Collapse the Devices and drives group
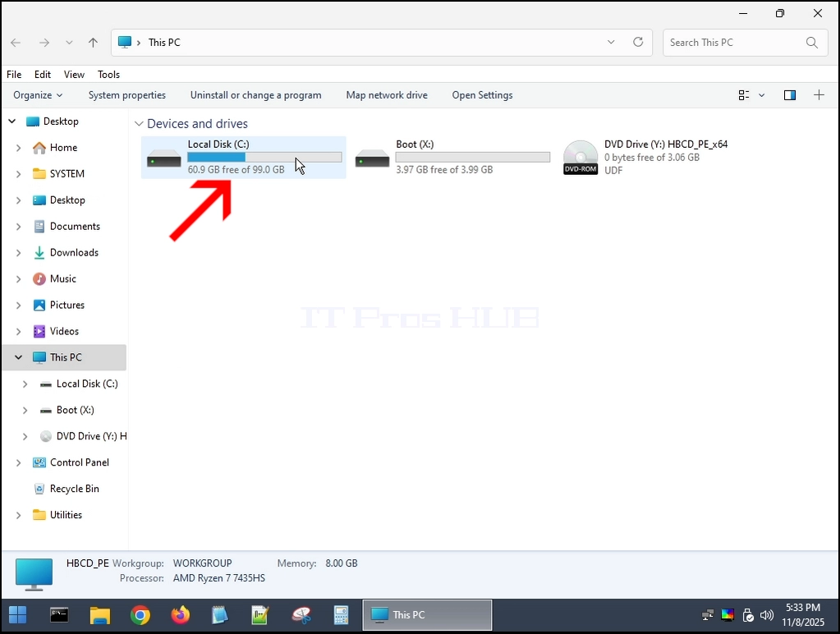The image size is (840, 634). point(139,124)
